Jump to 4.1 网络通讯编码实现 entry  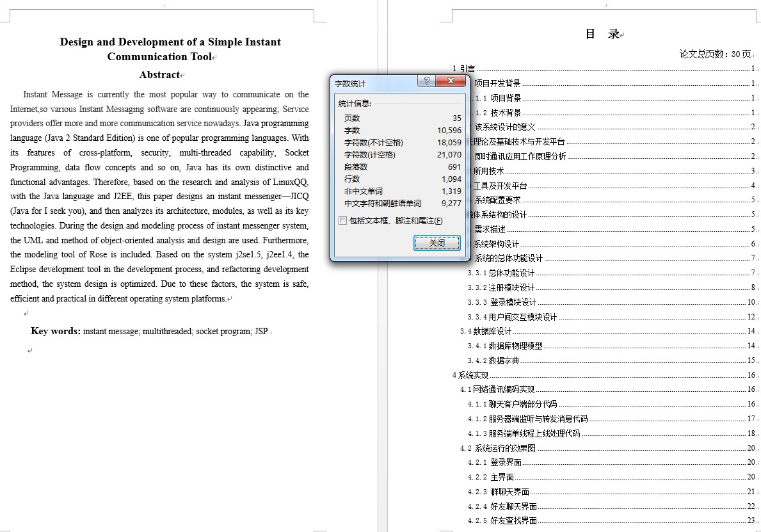pos(607,389)
